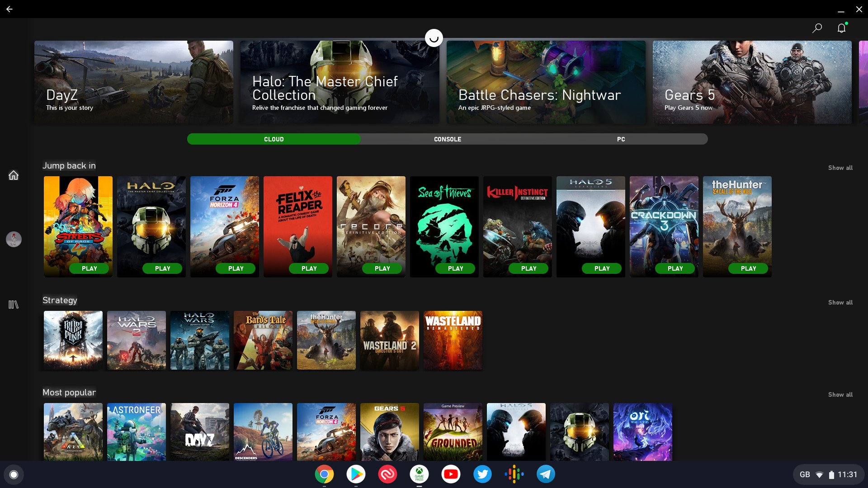Click Play on Forza Horizon 4
Screen dimensions: 868x488
coord(236,268)
